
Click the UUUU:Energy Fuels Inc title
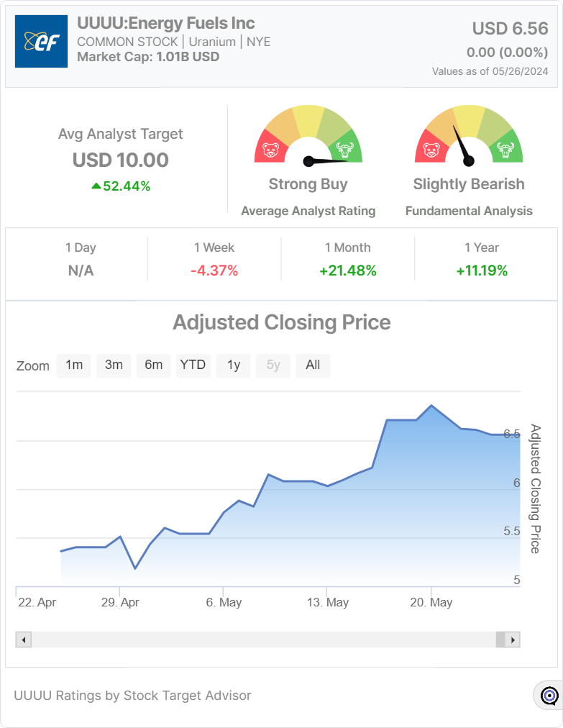[x=166, y=24]
